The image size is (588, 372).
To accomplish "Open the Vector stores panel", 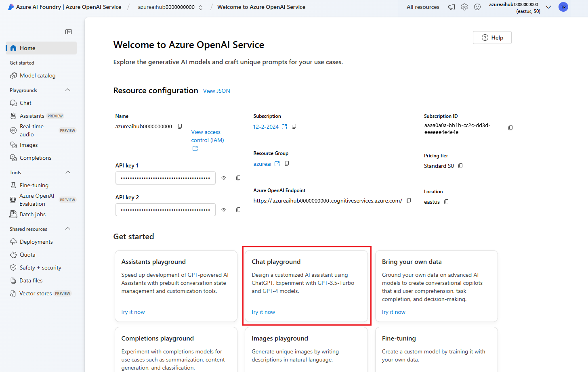I will (x=36, y=293).
